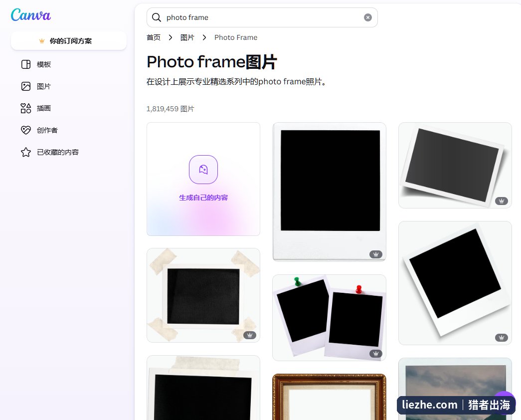Click chevron before Photo Frame breadcrumb
Image resolution: width=521 pixels, height=420 pixels.
coord(204,37)
